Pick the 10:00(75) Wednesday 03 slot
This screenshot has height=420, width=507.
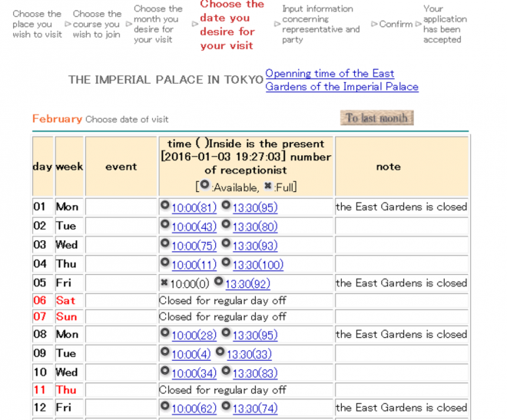pyautogui.click(x=194, y=246)
